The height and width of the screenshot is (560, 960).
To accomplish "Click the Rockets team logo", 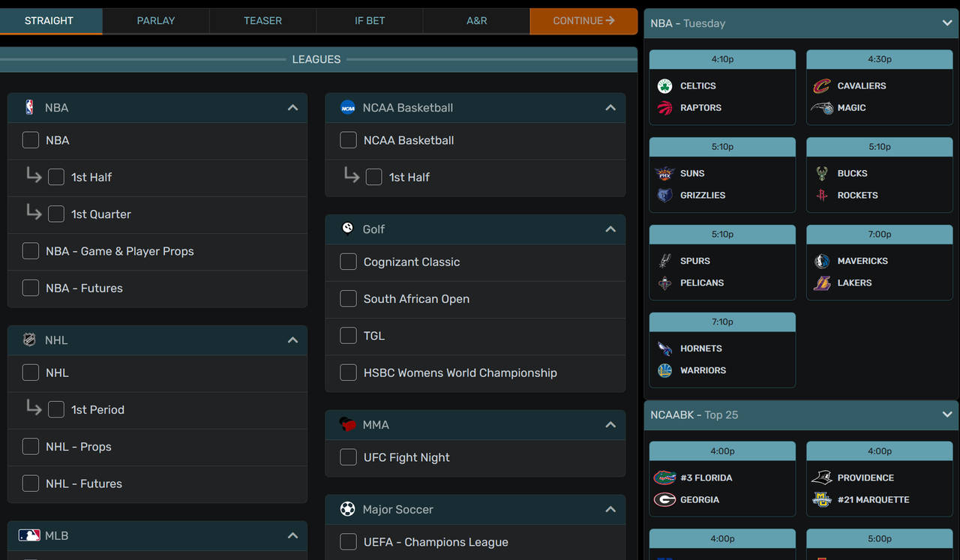I will click(822, 195).
